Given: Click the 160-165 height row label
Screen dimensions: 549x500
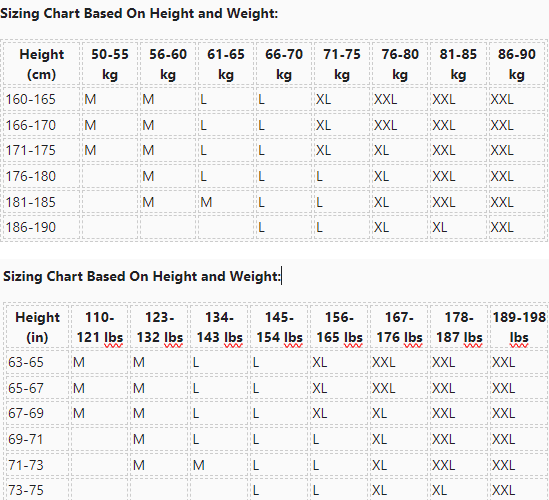Looking at the screenshot, I should [31, 99].
